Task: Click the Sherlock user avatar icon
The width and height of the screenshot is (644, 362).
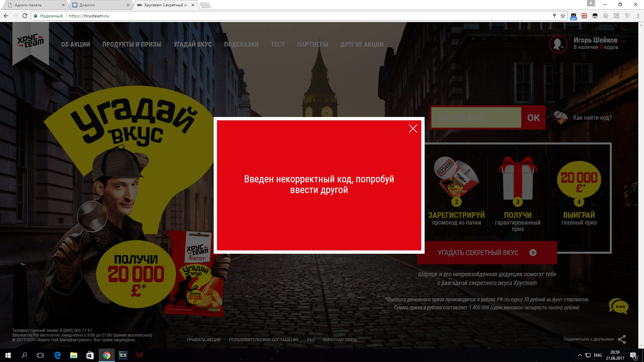Action: tap(558, 44)
